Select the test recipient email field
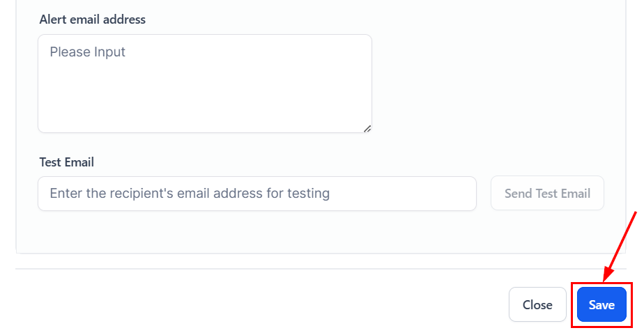Screen dimensions: 644x335 point(256,193)
